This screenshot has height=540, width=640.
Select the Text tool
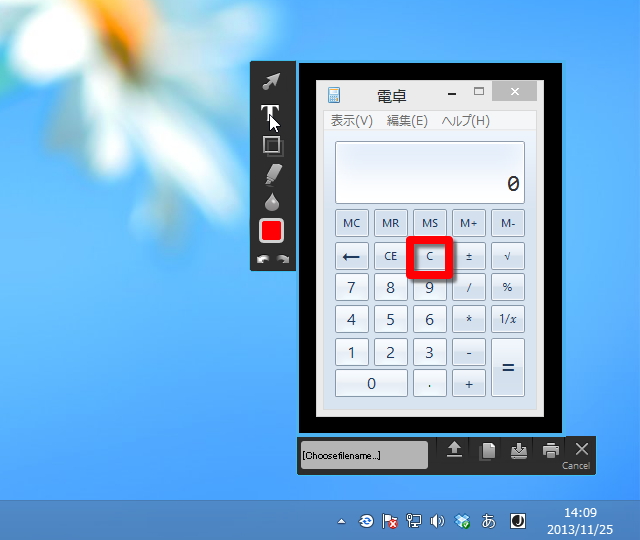click(270, 113)
